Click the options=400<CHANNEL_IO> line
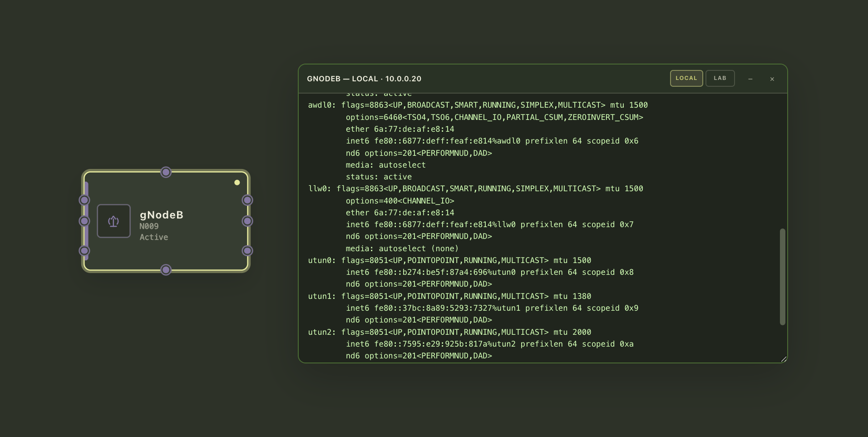The image size is (868, 437). pos(400,201)
